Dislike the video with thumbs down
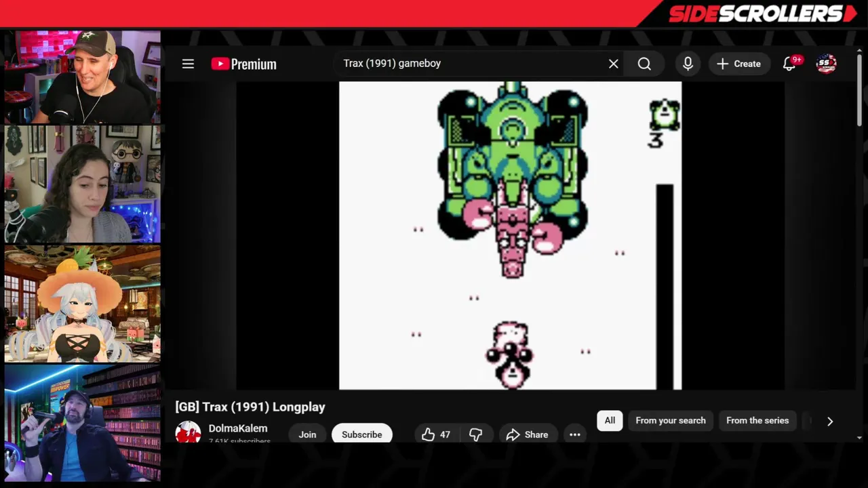Screen dimensions: 868x488 475,434
